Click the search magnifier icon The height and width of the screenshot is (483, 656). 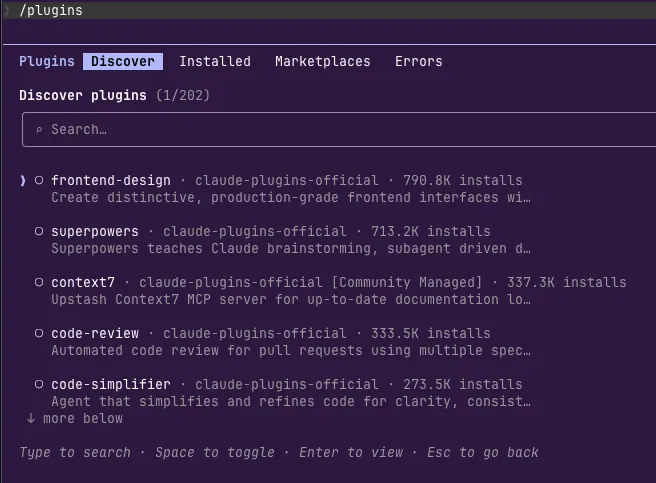click(39, 130)
